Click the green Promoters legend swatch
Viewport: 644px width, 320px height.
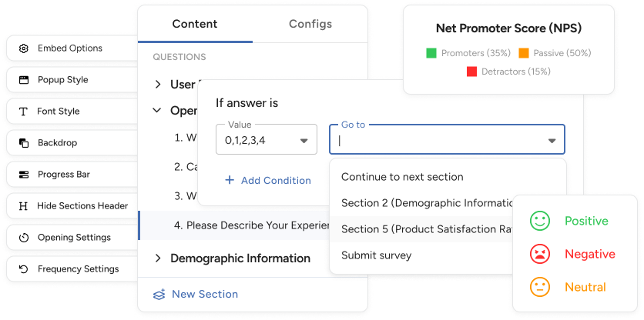pyautogui.click(x=431, y=53)
